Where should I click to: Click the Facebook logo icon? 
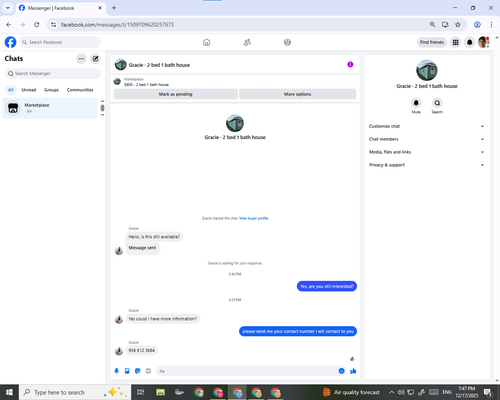tap(10, 42)
